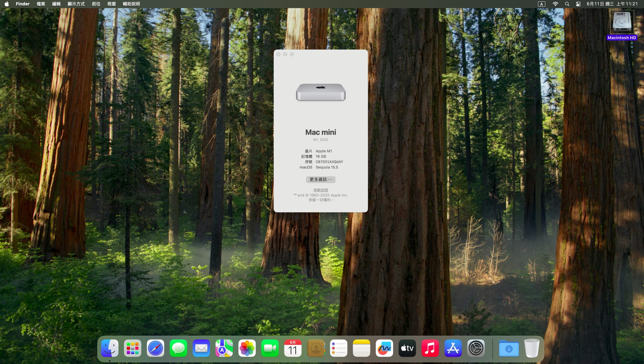Launch FaceTime from the Dock
Viewport: 644px width, 364px height.
pyautogui.click(x=270, y=348)
